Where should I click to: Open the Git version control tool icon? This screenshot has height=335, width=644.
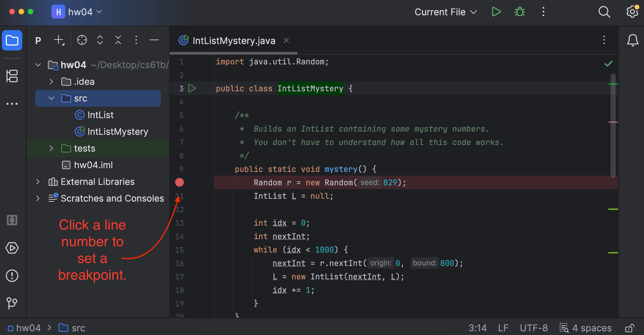pyautogui.click(x=12, y=303)
